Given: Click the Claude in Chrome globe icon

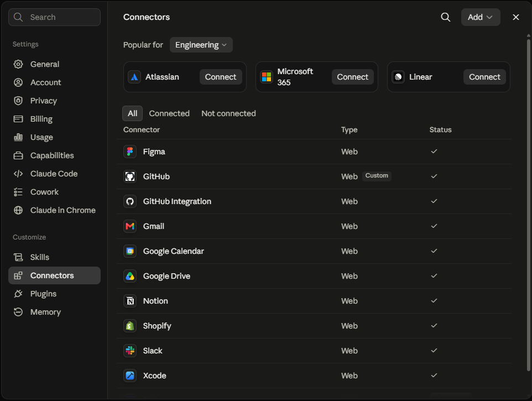Looking at the screenshot, I should coord(18,210).
